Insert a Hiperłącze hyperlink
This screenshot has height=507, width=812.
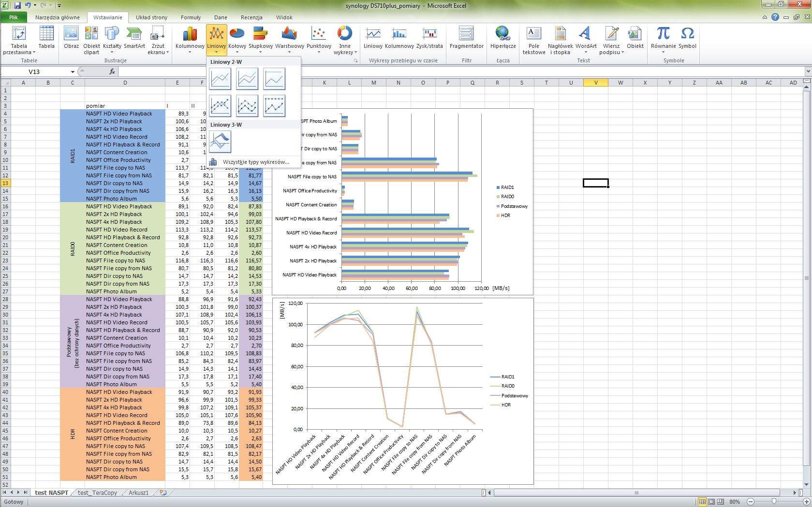502,38
